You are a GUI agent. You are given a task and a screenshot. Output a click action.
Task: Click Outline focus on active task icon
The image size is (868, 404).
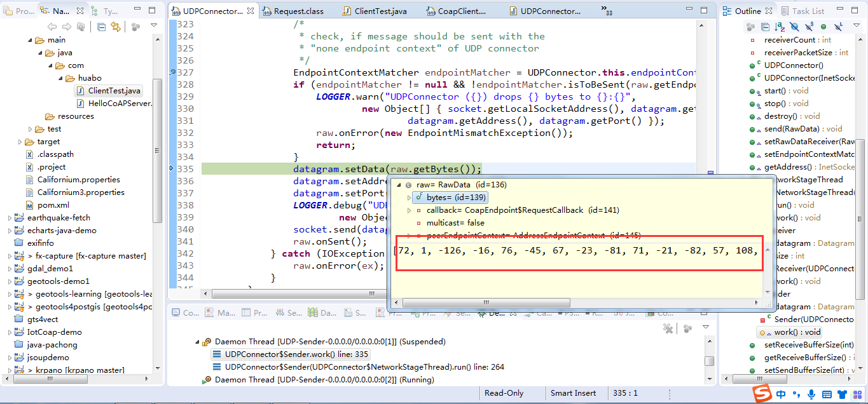click(751, 27)
